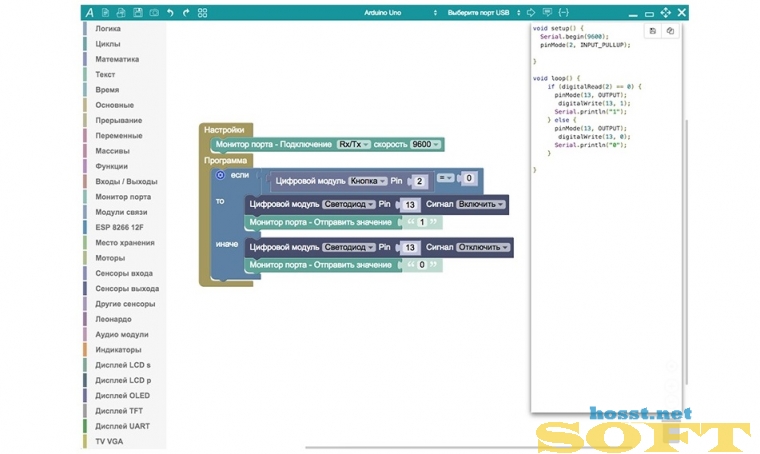Open the 'Дисплей LCD s' category
Image resolution: width=760 pixels, height=454 pixels.
tap(123, 365)
